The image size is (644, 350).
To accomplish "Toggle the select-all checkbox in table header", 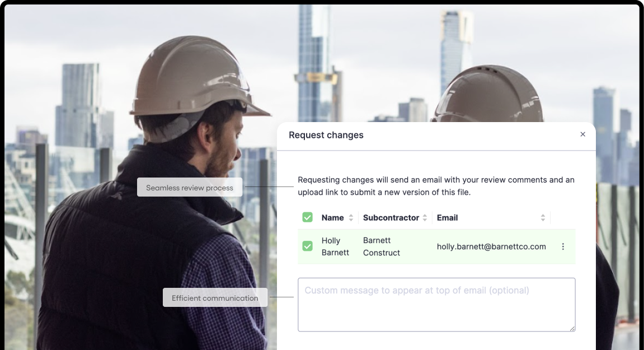I will pos(307,217).
